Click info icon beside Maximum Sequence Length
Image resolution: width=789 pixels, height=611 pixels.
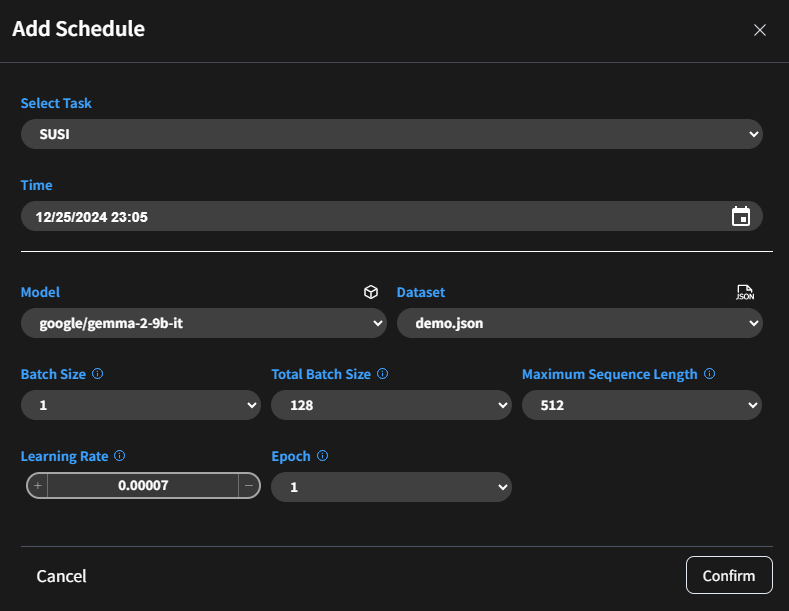tap(709, 374)
